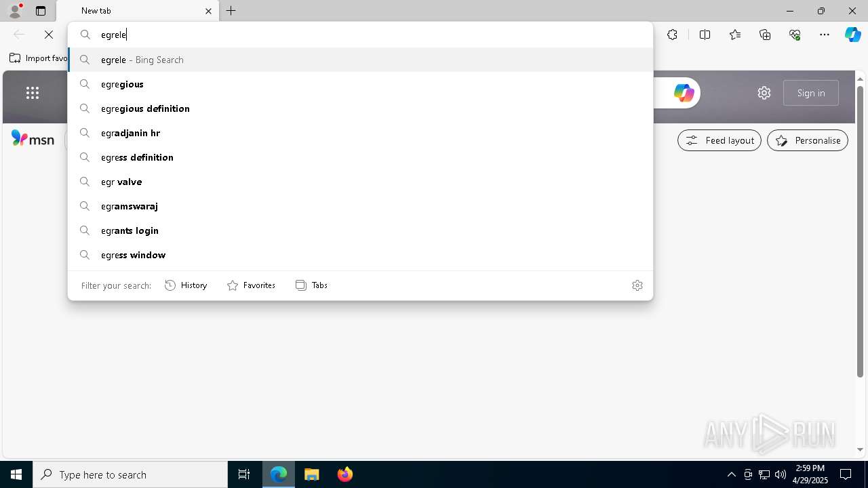Click the address bar containing egrele
The height and width of the screenshot is (488, 868).
coord(360,35)
